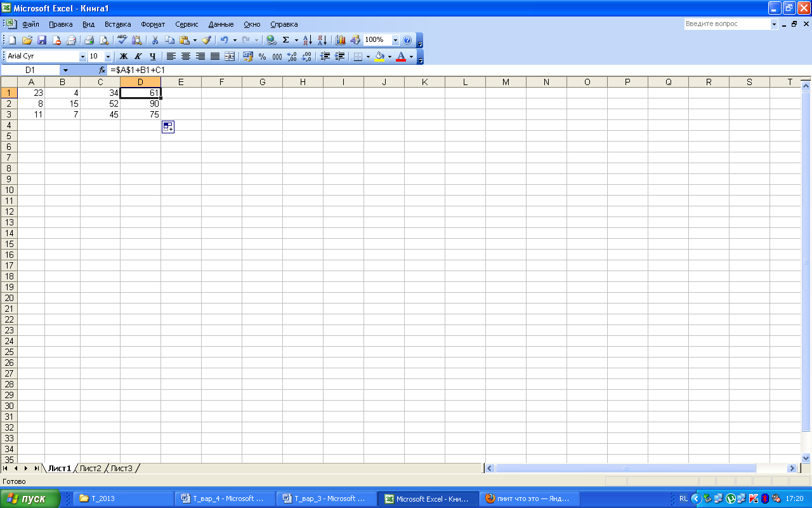Click the Auto Fill Options smart tag
The image size is (812, 508).
(x=168, y=127)
